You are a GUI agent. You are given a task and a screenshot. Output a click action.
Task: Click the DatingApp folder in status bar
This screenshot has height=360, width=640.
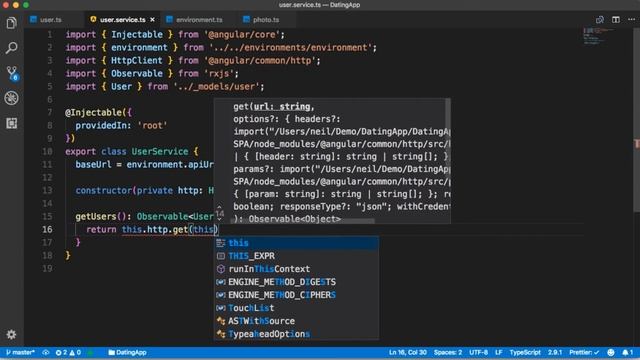click(x=127, y=352)
